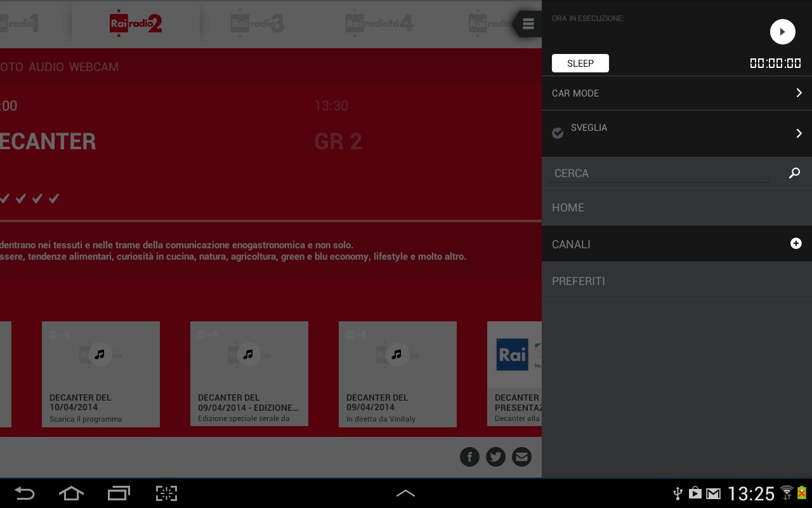Open Gmail notification icon
The width and height of the screenshot is (812, 508).
coord(714,493)
